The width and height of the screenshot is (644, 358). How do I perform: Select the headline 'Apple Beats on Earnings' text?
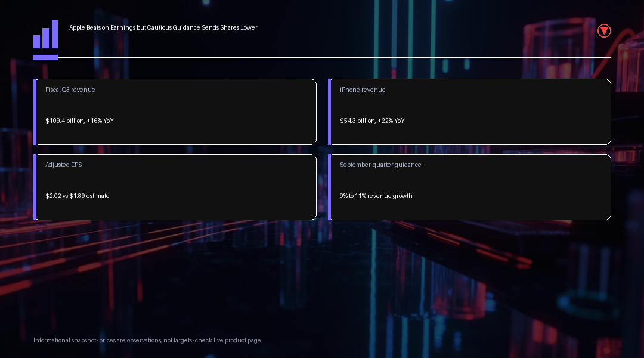point(103,27)
